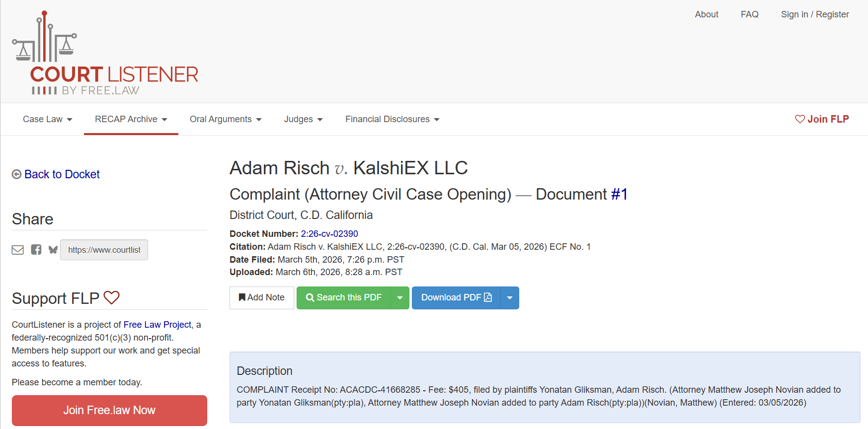Viewport: 868px width, 429px height.
Task: Click the share URL text field
Action: pyautogui.click(x=104, y=250)
